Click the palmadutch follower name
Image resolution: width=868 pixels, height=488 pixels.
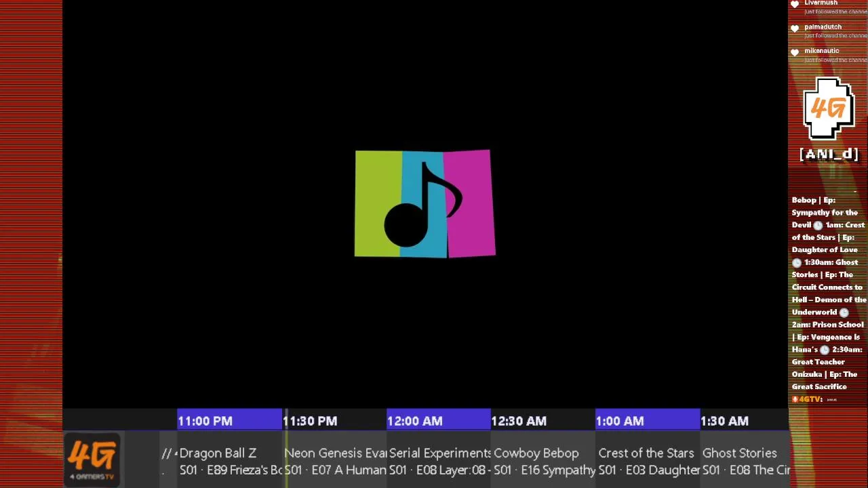click(x=823, y=27)
